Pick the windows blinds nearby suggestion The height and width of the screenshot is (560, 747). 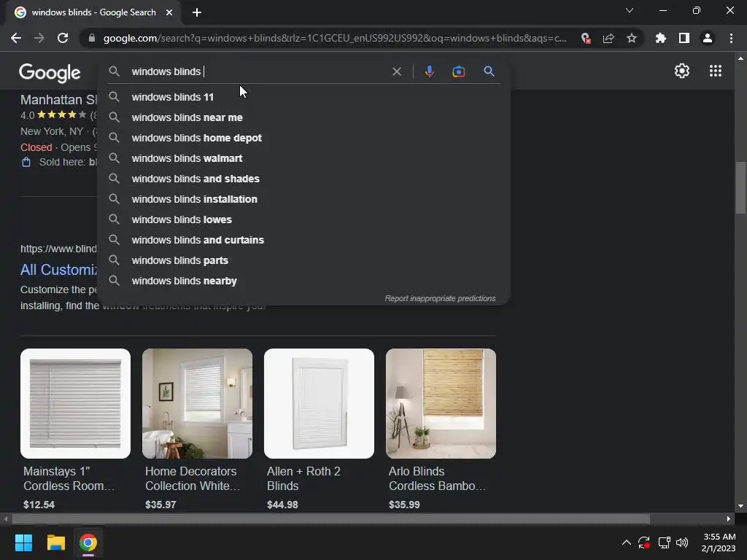pos(303,281)
